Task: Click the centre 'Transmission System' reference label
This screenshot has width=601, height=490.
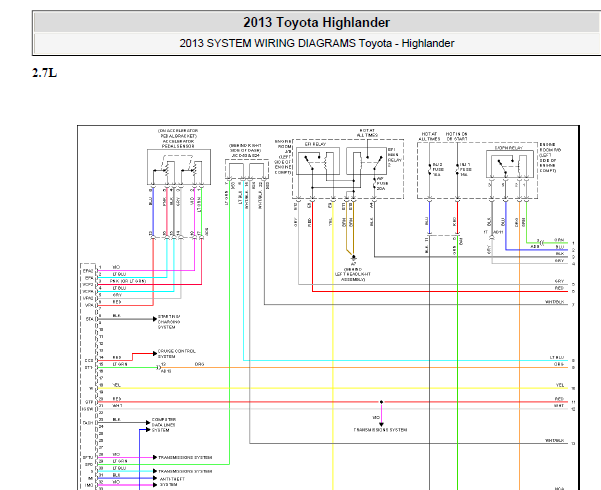Action: coord(380,430)
